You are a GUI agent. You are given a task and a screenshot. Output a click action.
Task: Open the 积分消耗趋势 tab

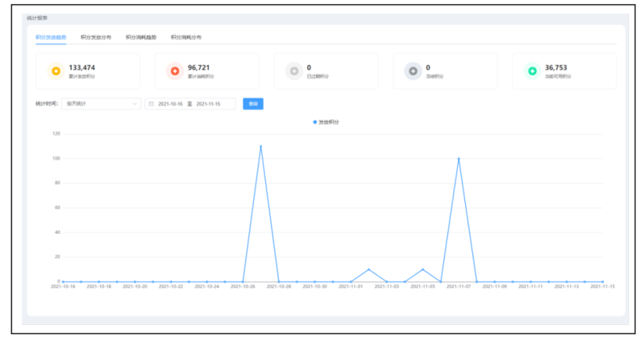point(140,37)
